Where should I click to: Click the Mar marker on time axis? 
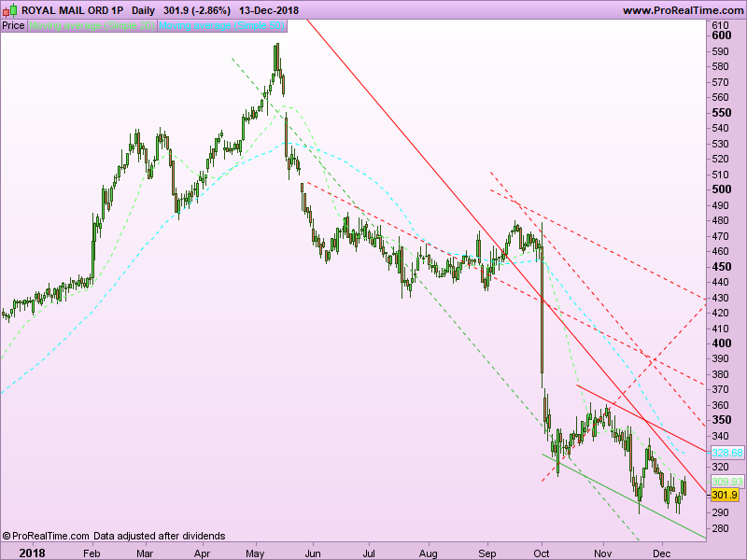145,553
